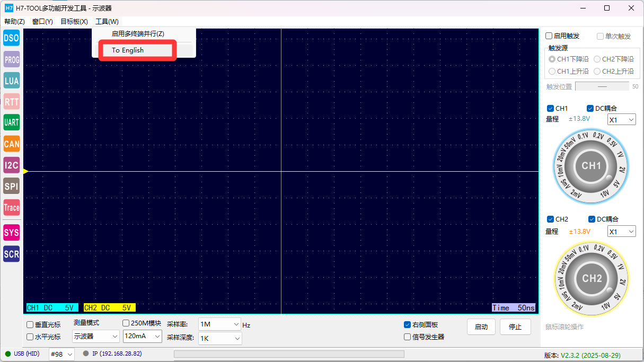Image resolution: width=644 pixels, height=362 pixels.
Task: Click the CH2 DC 5V channel label
Action: pyautogui.click(x=109, y=307)
